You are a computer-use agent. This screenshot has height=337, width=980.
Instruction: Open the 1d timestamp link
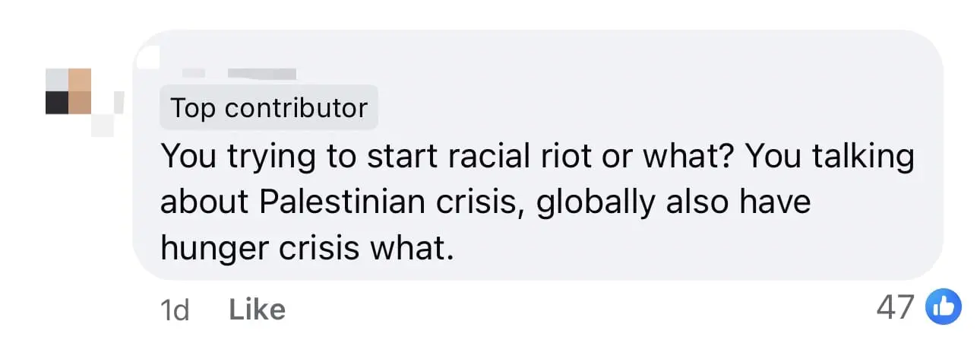point(175,309)
